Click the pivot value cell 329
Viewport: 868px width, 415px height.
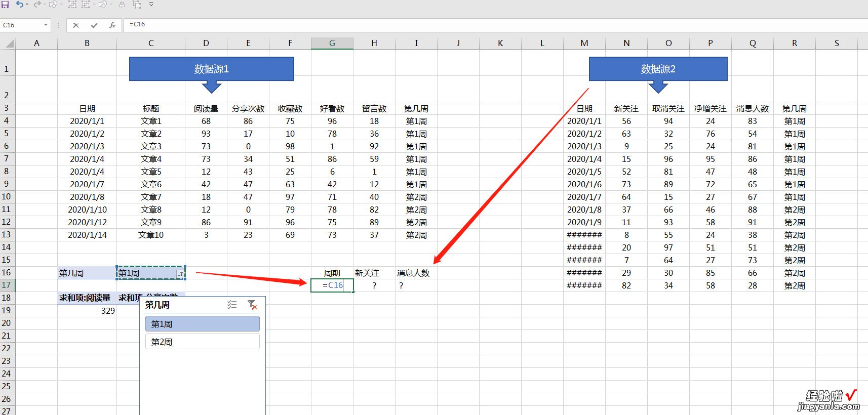click(87, 311)
